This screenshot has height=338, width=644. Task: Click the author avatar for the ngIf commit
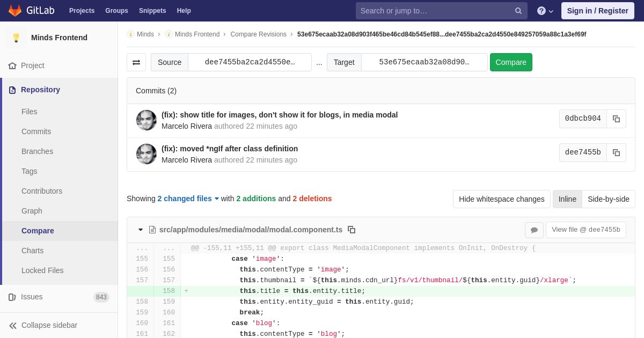(x=147, y=154)
